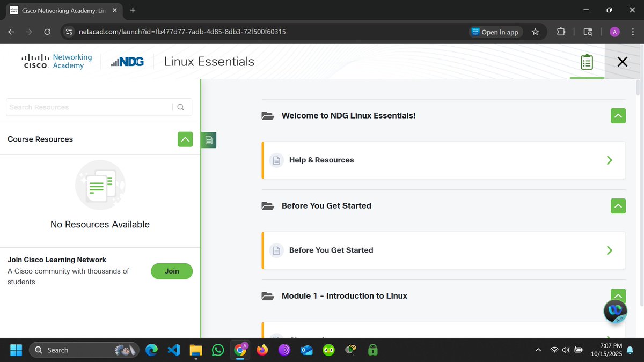
Task: Collapse the Welcome to NDG Linux Essentials section
Action: pos(618,116)
